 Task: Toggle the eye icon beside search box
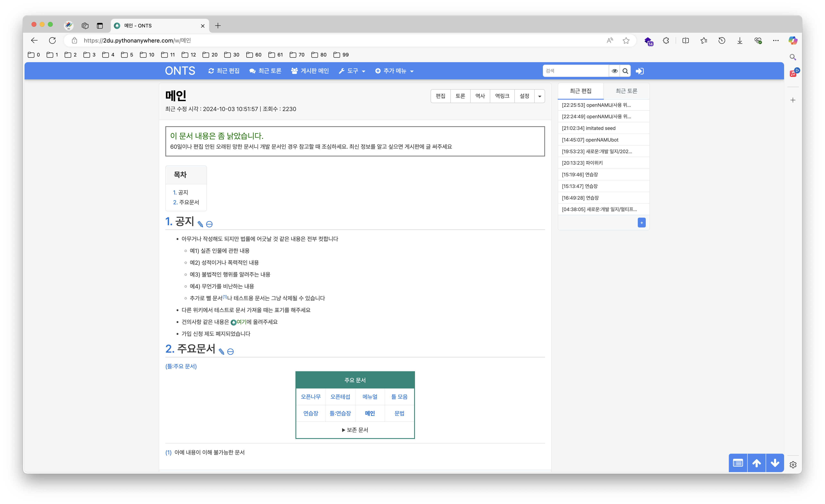(614, 71)
